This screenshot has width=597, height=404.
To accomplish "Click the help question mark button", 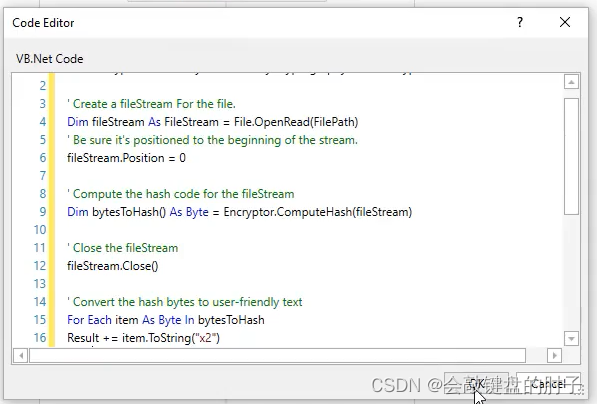I will pyautogui.click(x=520, y=22).
